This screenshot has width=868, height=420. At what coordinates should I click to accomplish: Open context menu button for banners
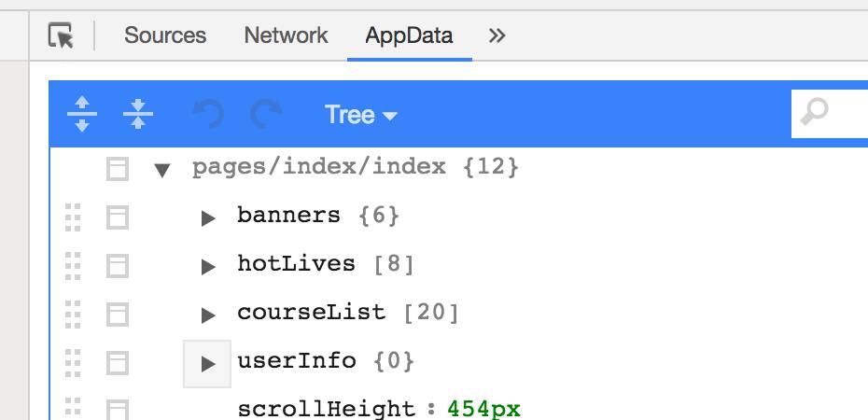(118, 217)
